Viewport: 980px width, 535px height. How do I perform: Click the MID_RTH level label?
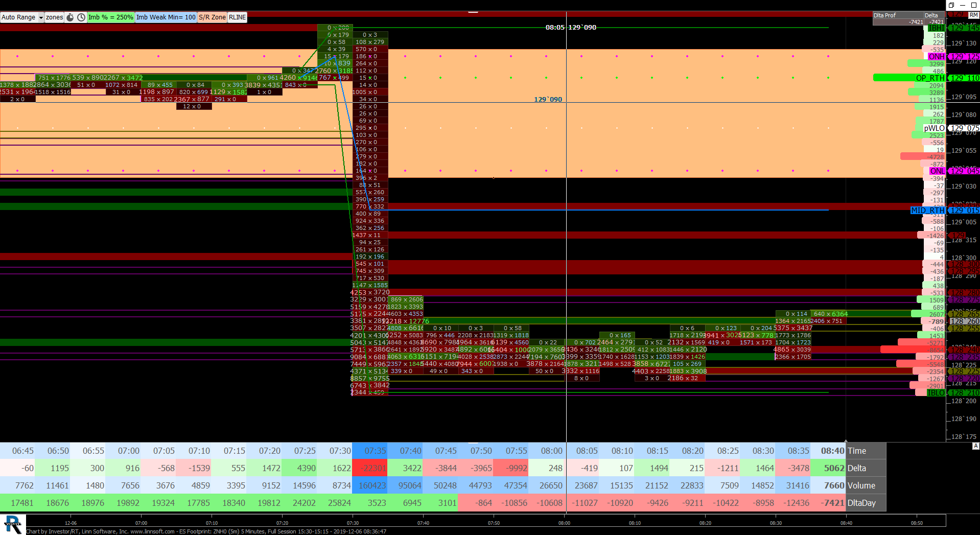927,211
